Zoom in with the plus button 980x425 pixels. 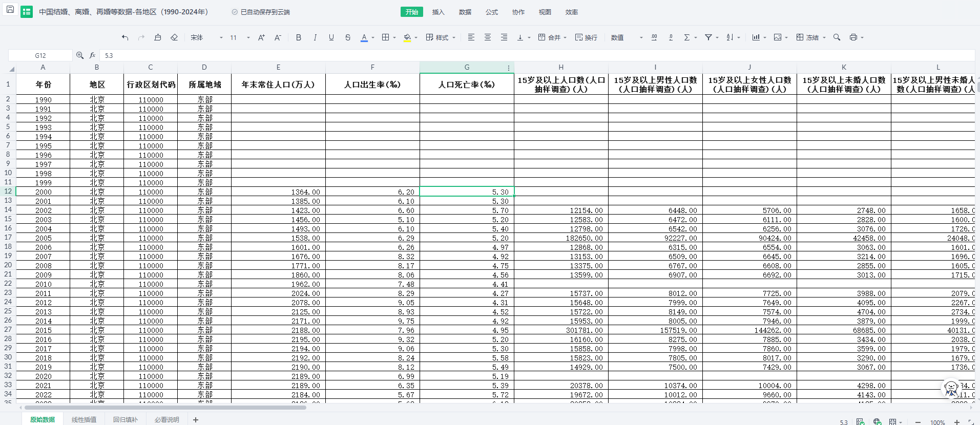point(956,422)
